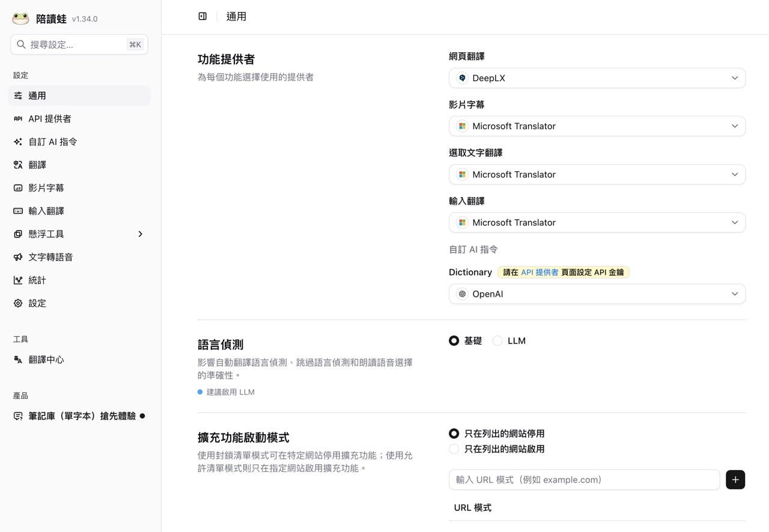Go to 輸入翻譯 settings
The height and width of the screenshot is (532, 769).
click(79, 211)
